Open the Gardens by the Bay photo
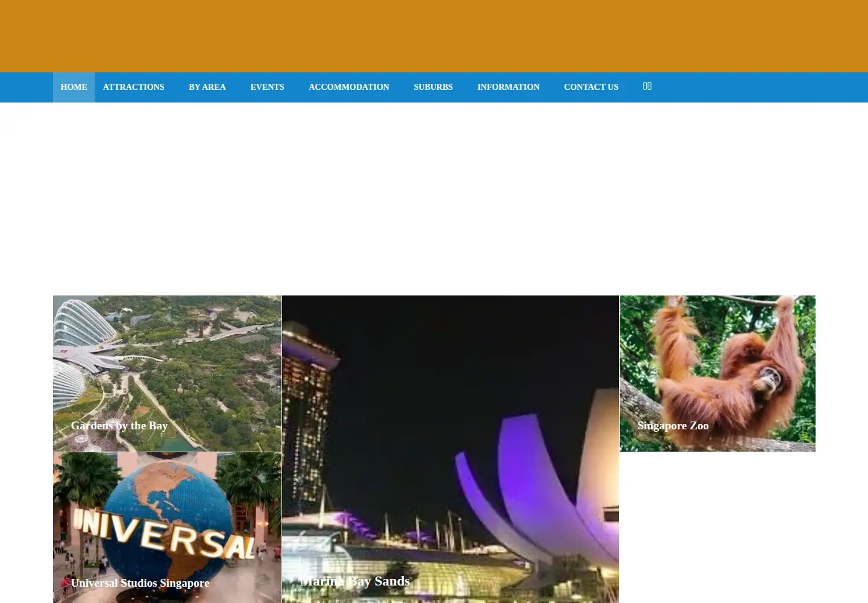Viewport: 868px width, 603px height. pos(167,373)
